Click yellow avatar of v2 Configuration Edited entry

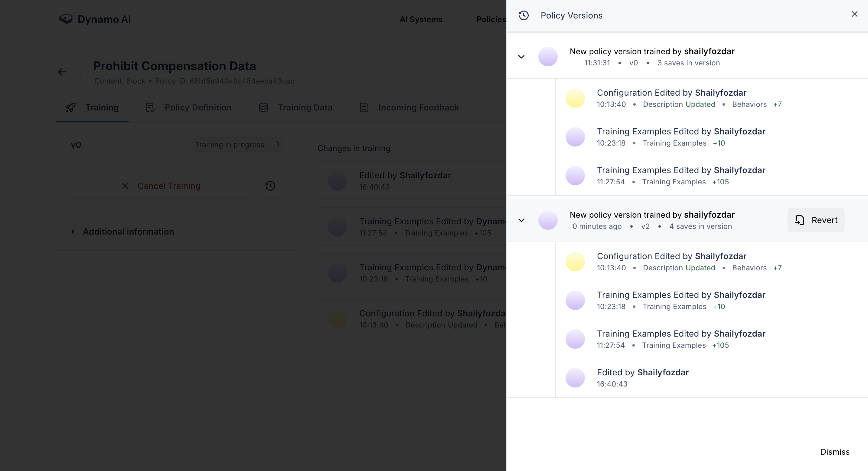(x=575, y=262)
